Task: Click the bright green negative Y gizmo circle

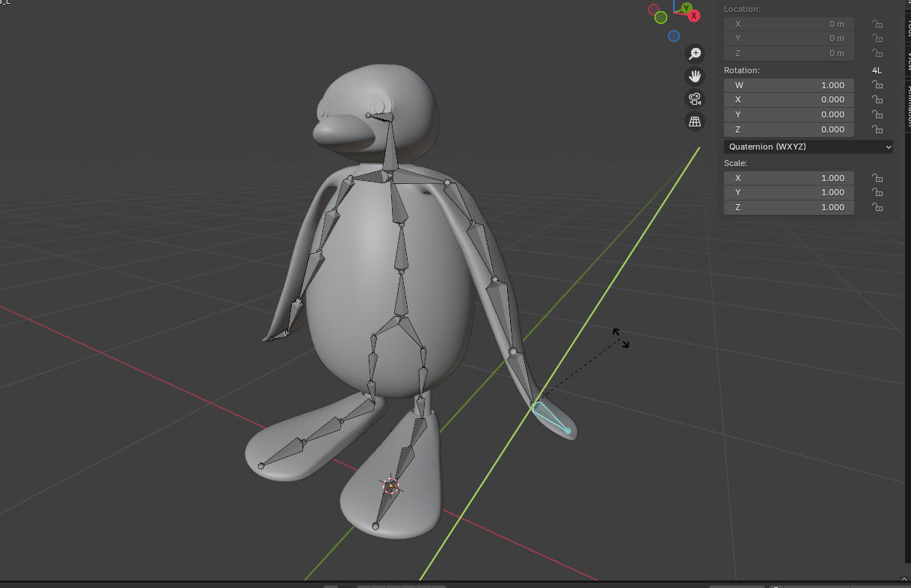Action: (x=660, y=17)
